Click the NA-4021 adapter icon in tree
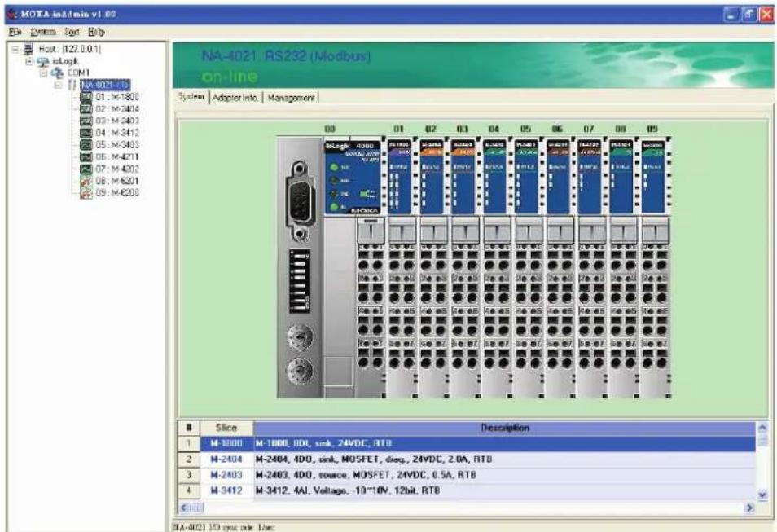 pyautogui.click(x=72, y=85)
